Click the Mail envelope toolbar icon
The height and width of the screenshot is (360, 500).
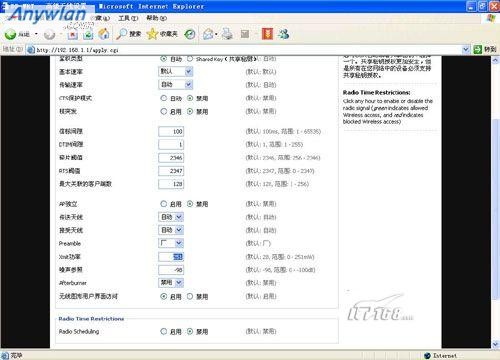pyautogui.click(x=208, y=34)
